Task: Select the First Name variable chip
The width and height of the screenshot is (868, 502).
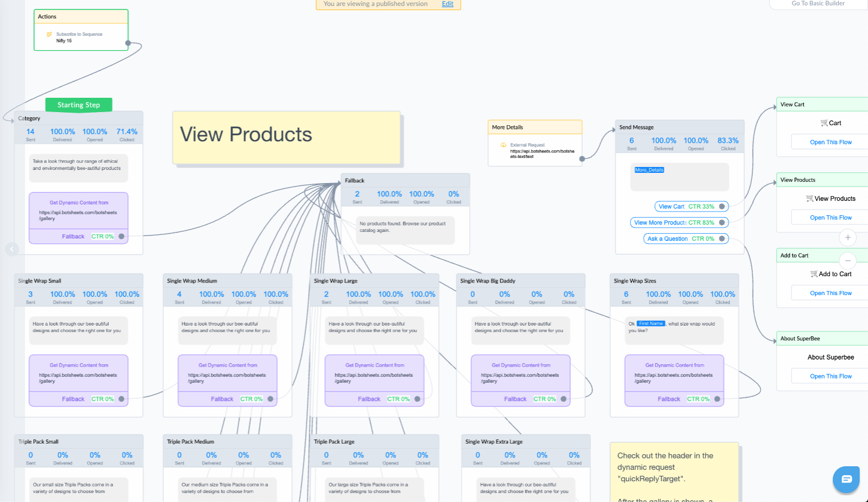Action: coord(651,324)
